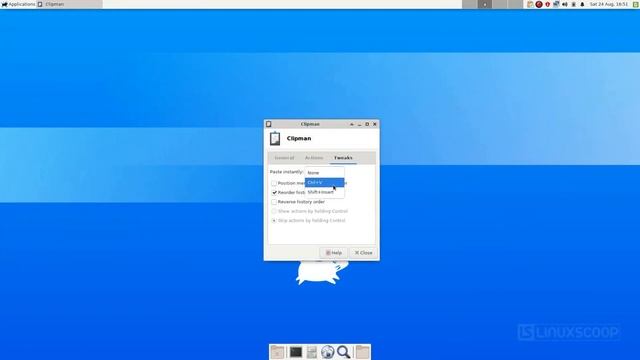Launch the Web Browser globe icon

(327, 352)
